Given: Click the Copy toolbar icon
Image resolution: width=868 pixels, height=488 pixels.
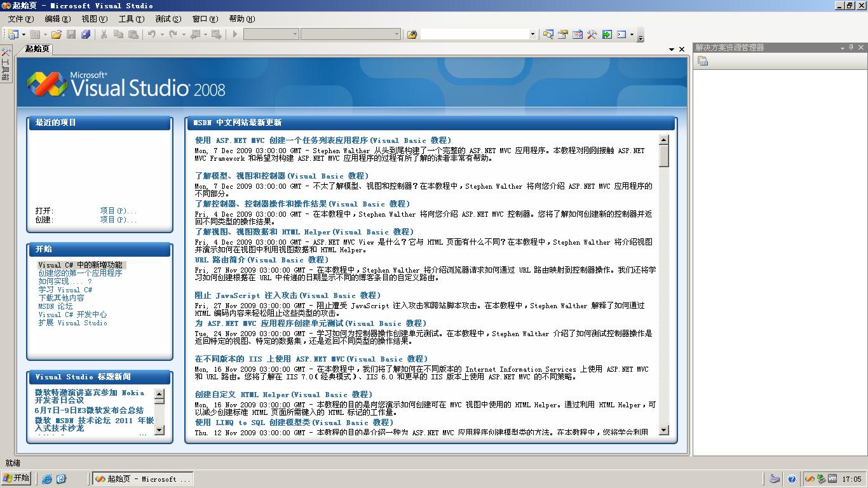Looking at the screenshot, I should click(x=119, y=34).
